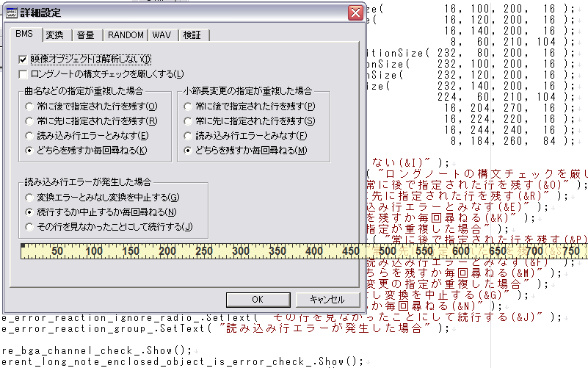Switch to the BMS tab
Image resolution: width=588 pixels, height=368 pixels.
coord(24,35)
